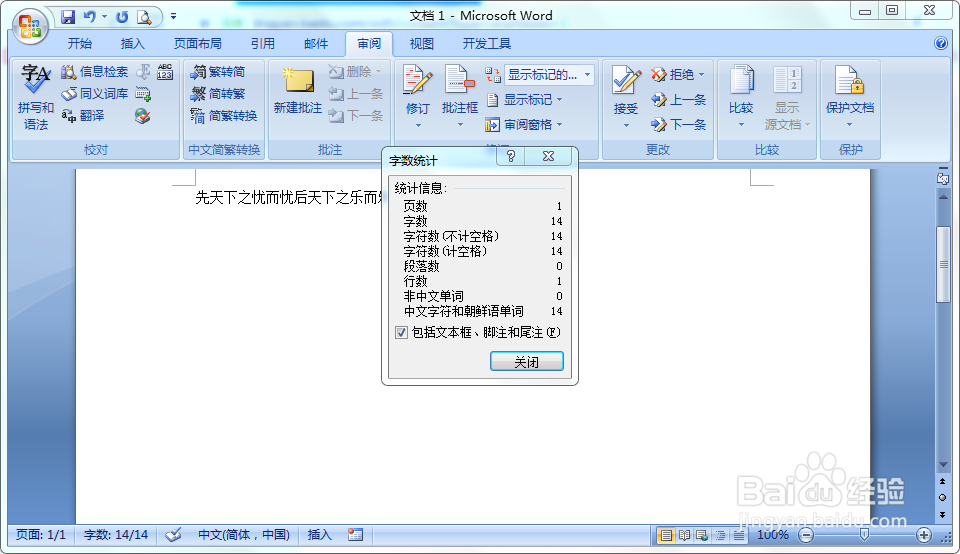
Task: Close the 字数统计 dialog with X
Action: pyautogui.click(x=549, y=157)
